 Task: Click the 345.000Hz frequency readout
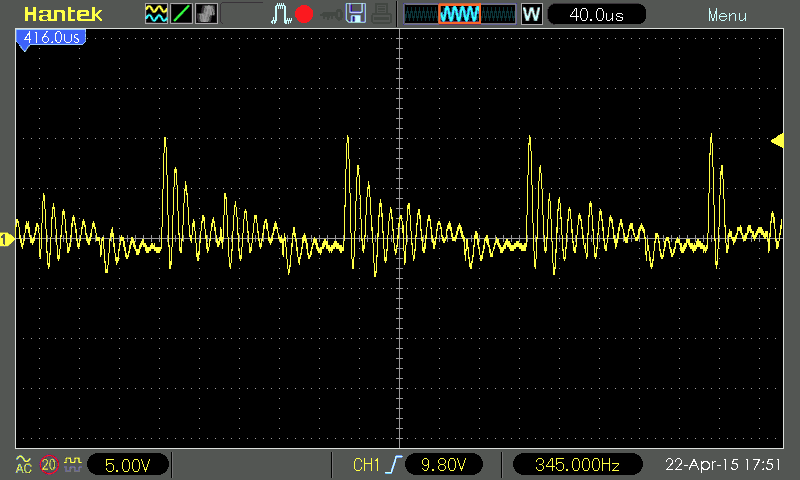577,465
